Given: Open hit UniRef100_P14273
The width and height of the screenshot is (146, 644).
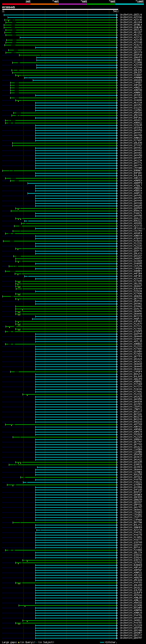Looking at the screenshot, I should (131, 45).
